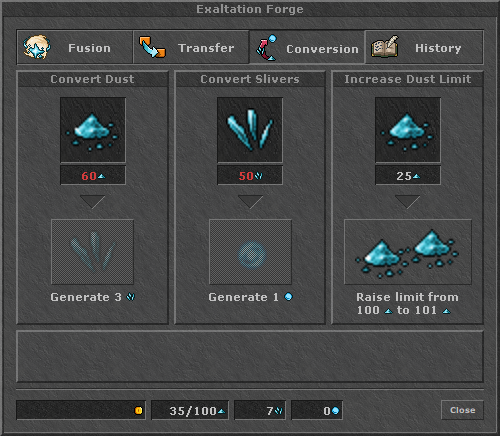Switch to the Transfer tab
Image resolution: width=500 pixels, height=436 pixels.
(x=191, y=48)
